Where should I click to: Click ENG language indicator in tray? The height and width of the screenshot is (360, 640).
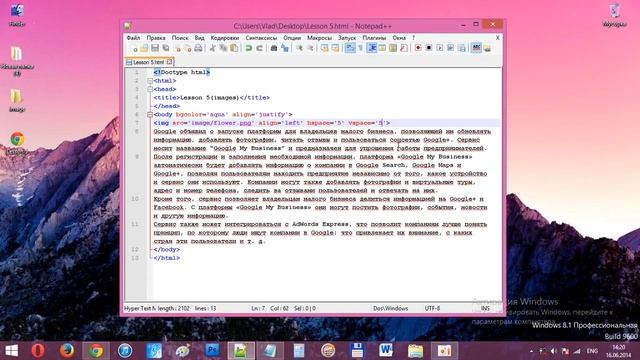click(x=592, y=351)
